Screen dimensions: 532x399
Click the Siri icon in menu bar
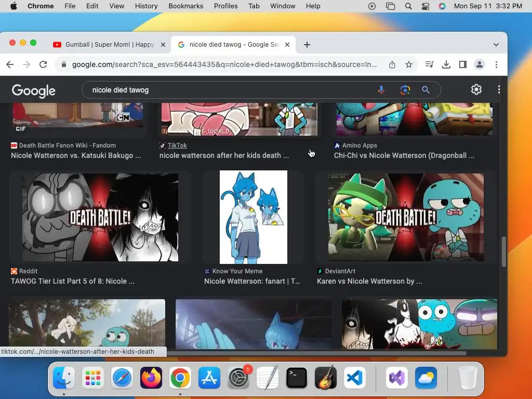(442, 6)
